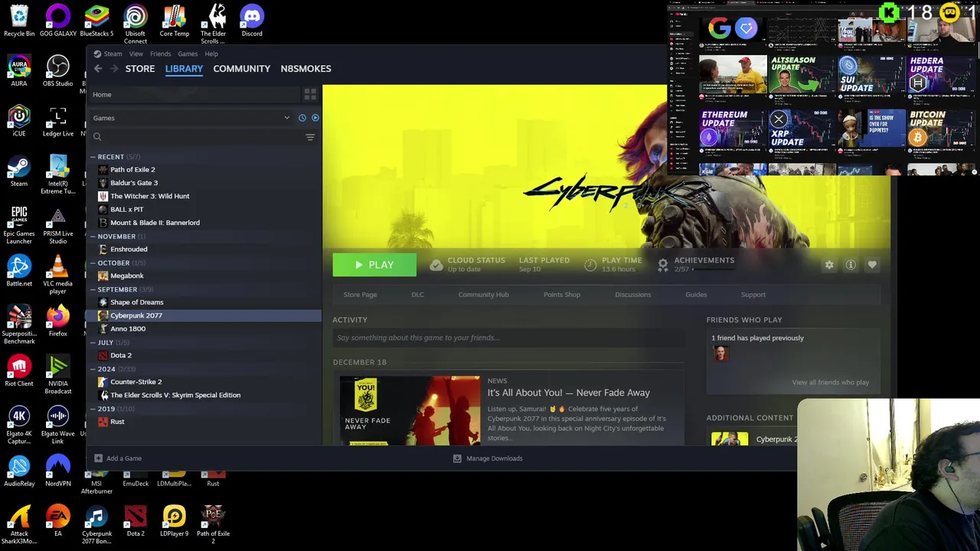Collapse the RECENT games group
This screenshot has width=980, height=551.
pyautogui.click(x=93, y=157)
